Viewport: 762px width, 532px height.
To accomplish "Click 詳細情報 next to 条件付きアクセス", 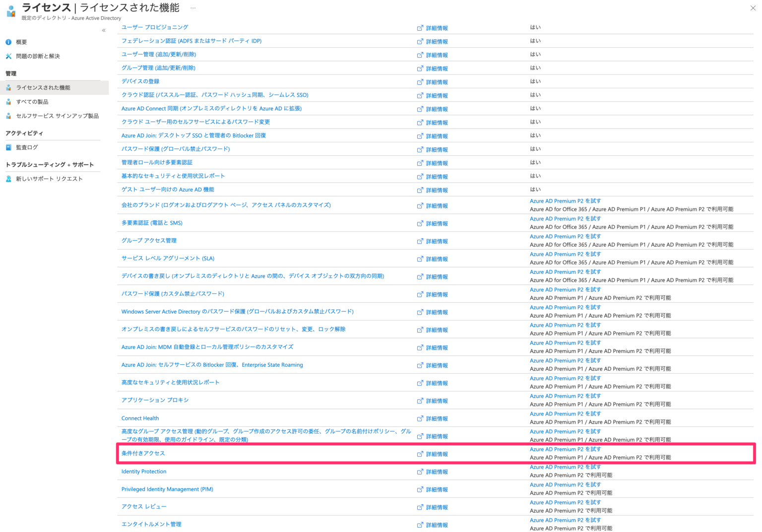I will click(x=436, y=454).
